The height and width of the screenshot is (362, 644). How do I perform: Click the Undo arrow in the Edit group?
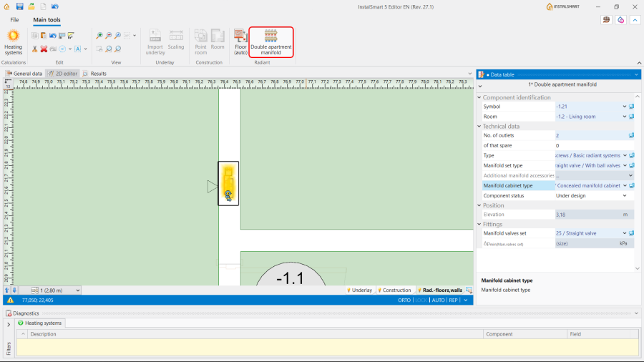52,36
